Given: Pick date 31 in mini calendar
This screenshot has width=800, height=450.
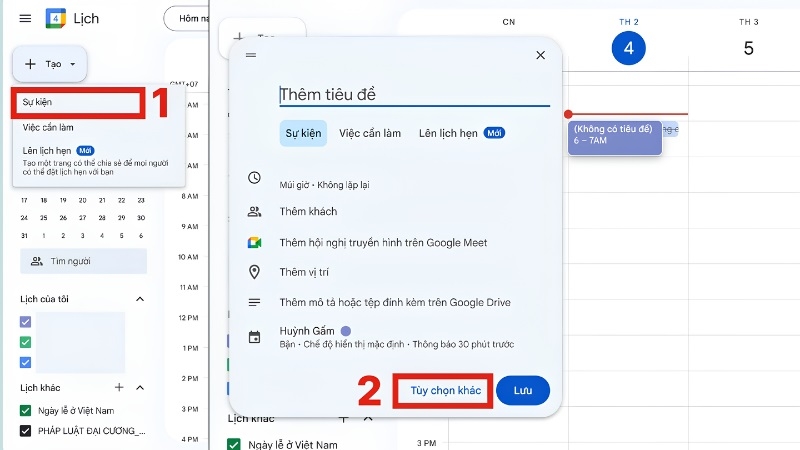Looking at the screenshot, I should point(24,236).
